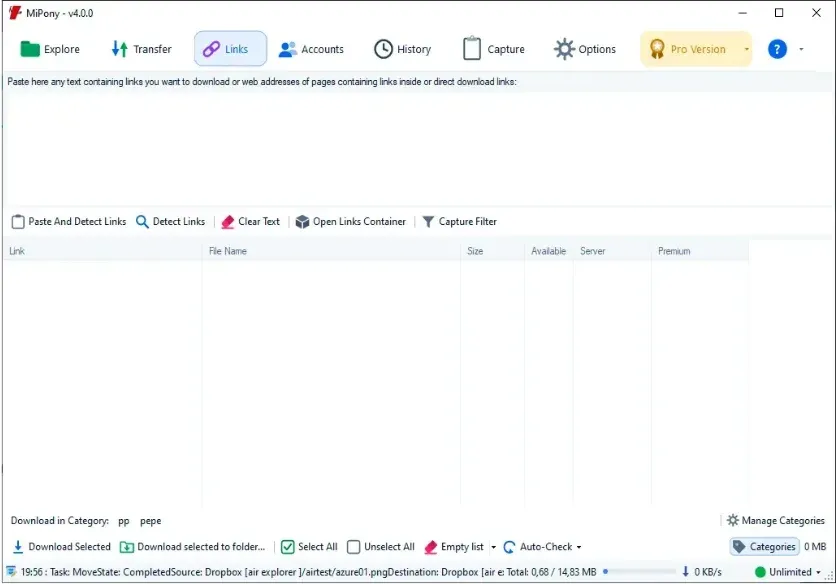The width and height of the screenshot is (836, 584).
Task: Choose the 'pp' download category
Action: 124,521
